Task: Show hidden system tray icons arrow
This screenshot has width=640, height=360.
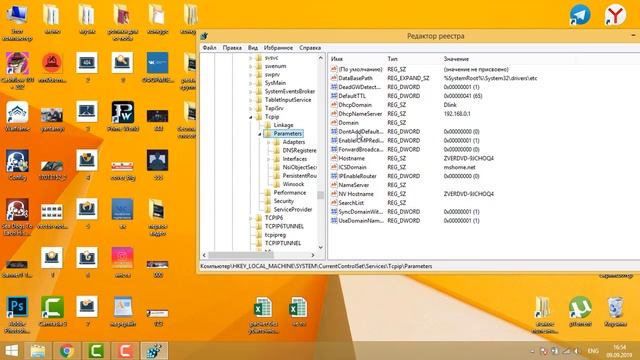Action: (x=532, y=351)
